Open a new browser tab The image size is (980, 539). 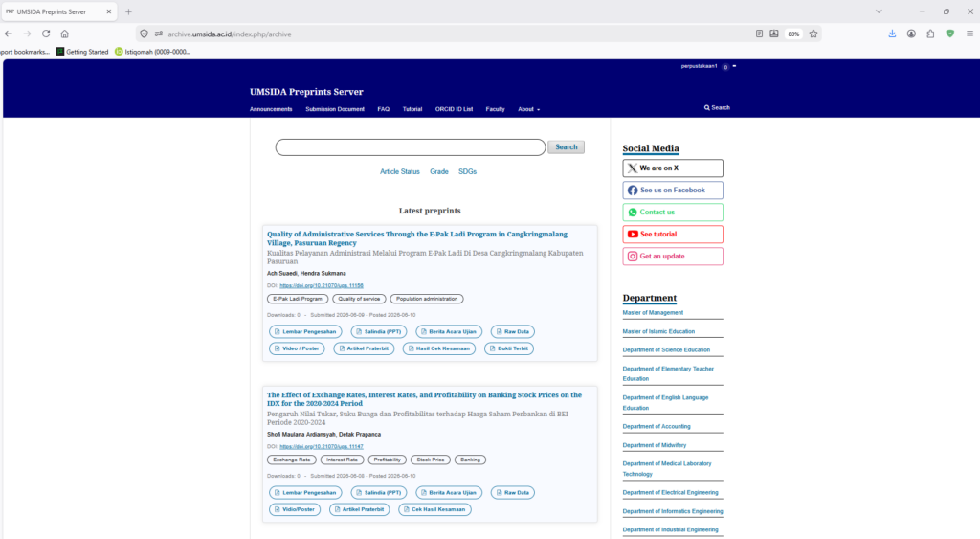pos(128,11)
